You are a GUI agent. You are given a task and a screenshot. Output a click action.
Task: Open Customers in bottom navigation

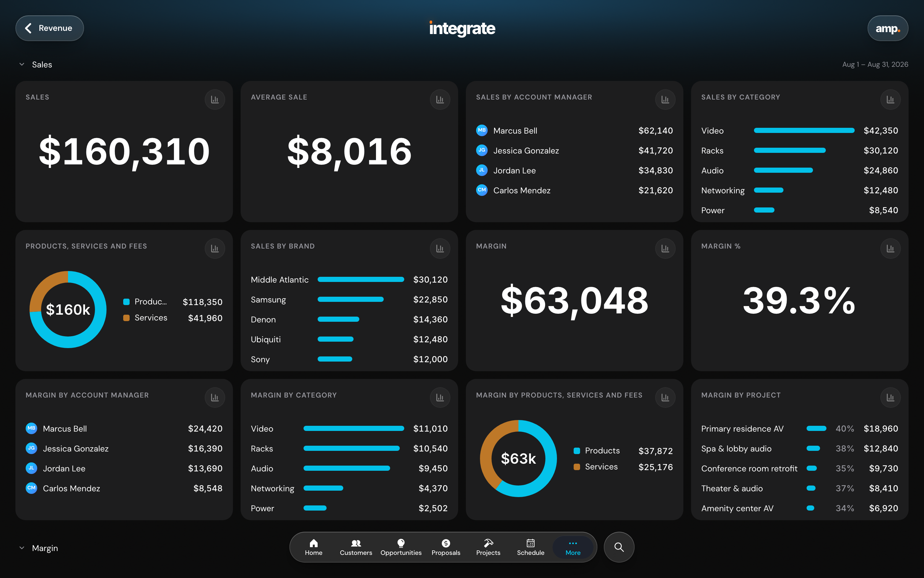pyautogui.click(x=356, y=547)
